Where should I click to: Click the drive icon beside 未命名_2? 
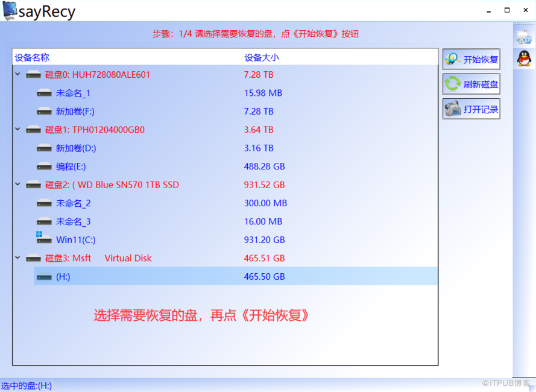pos(44,203)
